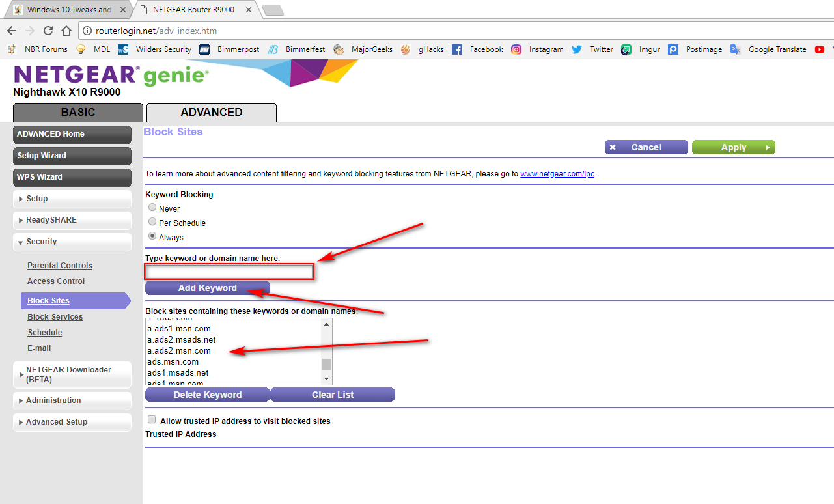Click the Add Keyword button
The image size is (834, 504).
point(208,288)
